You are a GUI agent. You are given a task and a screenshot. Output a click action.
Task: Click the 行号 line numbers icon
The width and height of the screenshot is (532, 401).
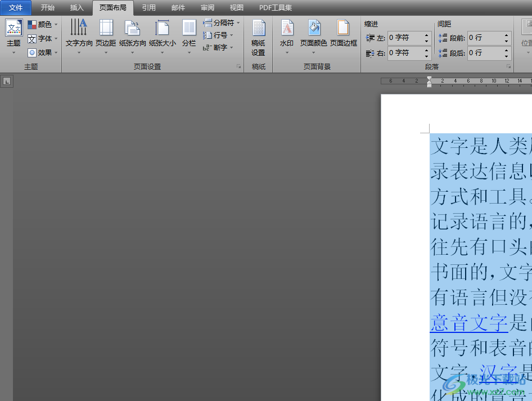[208, 35]
